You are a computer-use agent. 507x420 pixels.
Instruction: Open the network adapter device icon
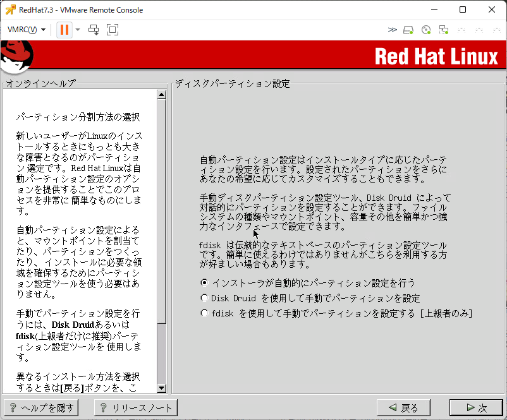point(444,30)
